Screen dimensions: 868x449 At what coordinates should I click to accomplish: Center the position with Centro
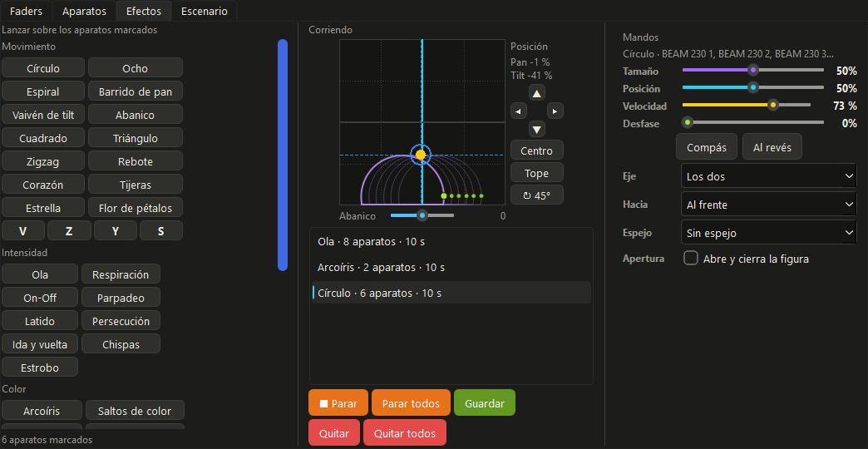point(537,150)
